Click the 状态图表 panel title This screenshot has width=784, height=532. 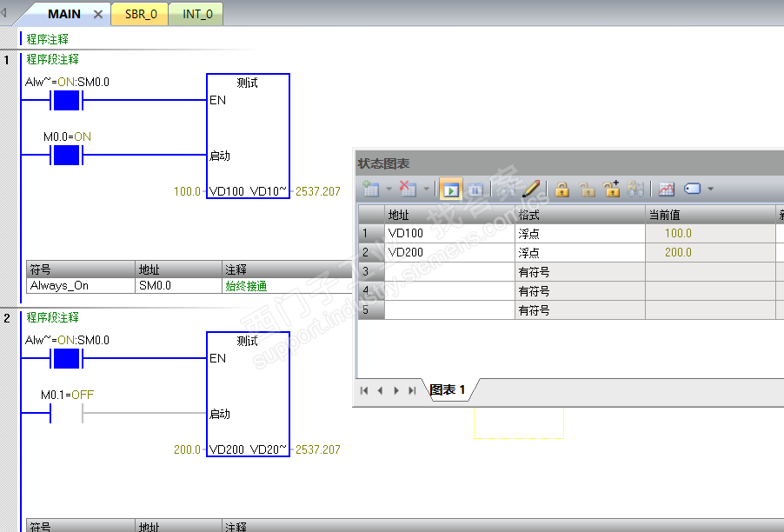(383, 163)
